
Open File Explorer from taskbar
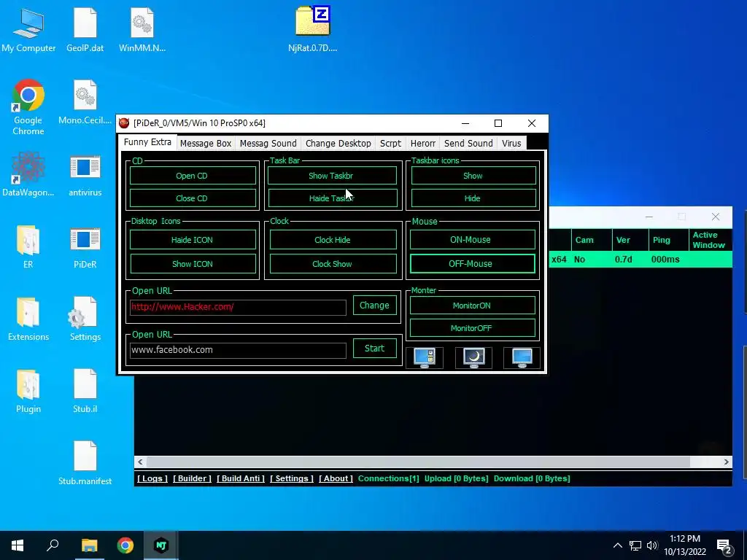click(89, 545)
